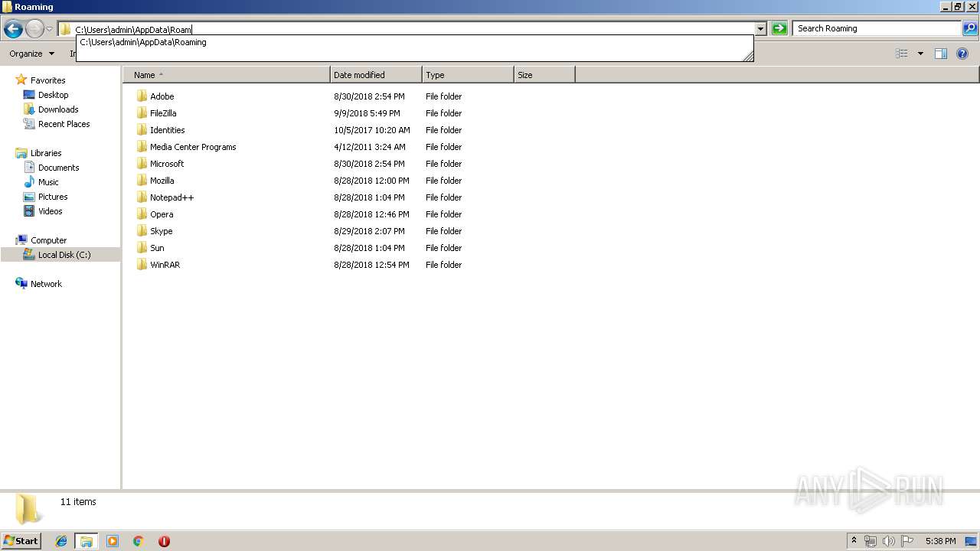Image resolution: width=980 pixels, height=551 pixels.
Task: Click File folder type in WinRAR row
Action: point(444,265)
